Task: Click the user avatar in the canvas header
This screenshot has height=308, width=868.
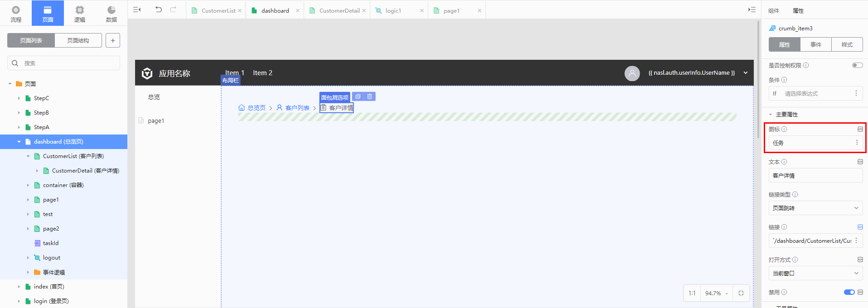Action: click(x=632, y=73)
